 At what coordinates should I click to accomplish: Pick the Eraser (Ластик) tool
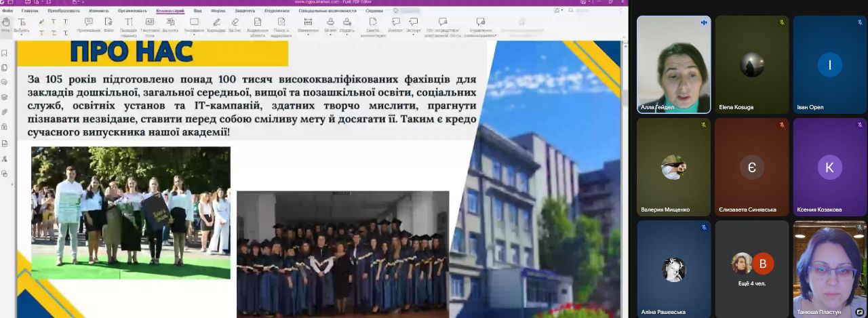point(235,25)
